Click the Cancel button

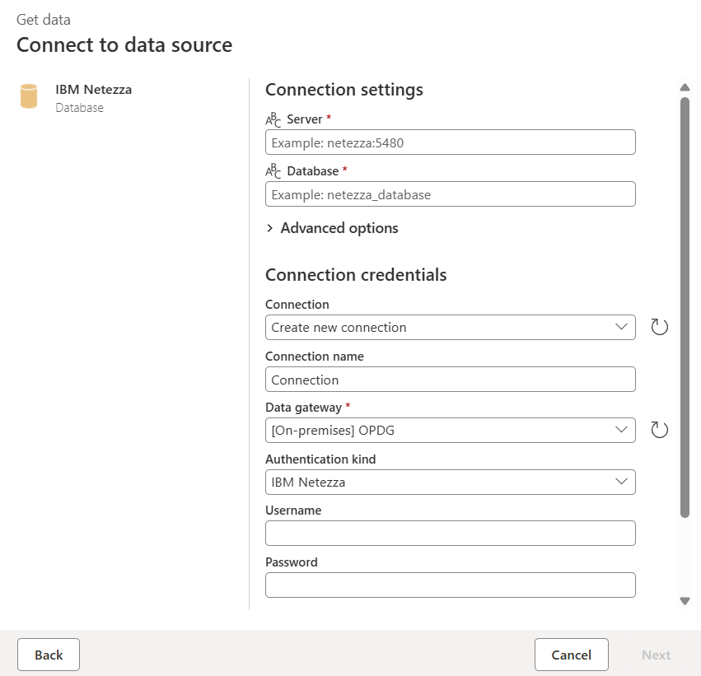click(x=571, y=655)
